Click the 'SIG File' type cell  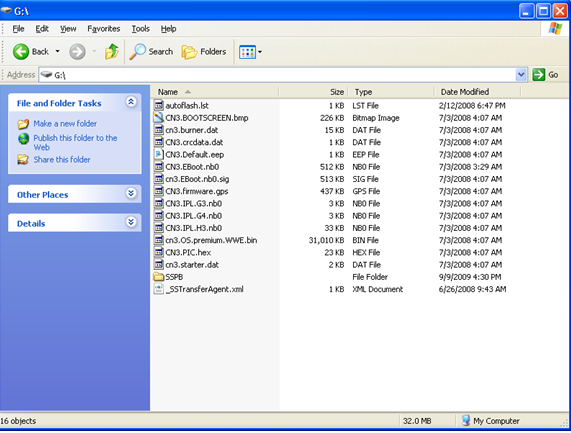[365, 179]
